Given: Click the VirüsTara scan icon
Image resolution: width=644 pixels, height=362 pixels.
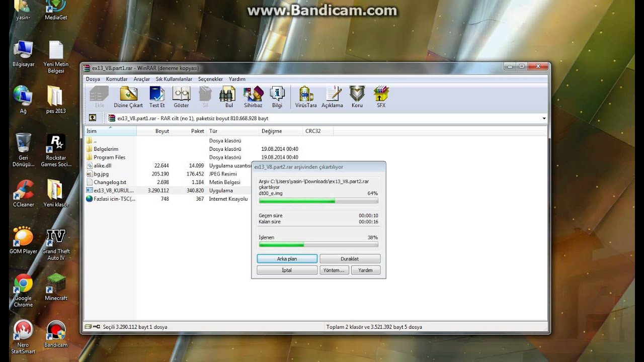Looking at the screenshot, I should (x=306, y=97).
